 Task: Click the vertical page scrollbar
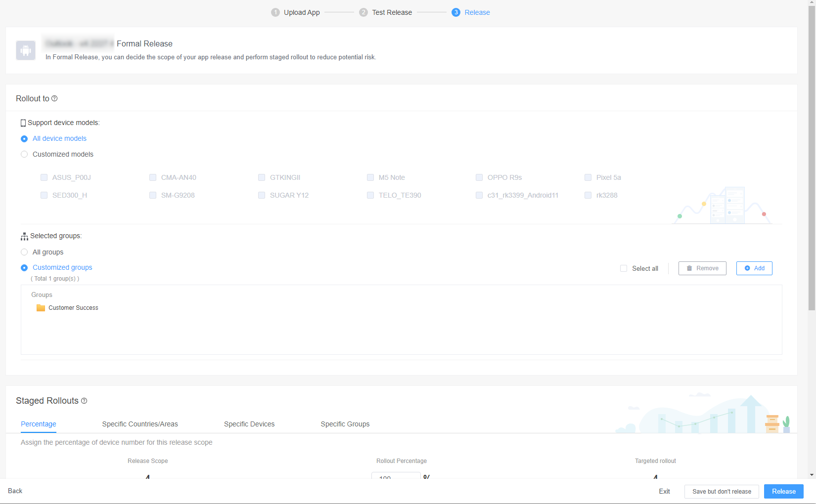pos(812,158)
